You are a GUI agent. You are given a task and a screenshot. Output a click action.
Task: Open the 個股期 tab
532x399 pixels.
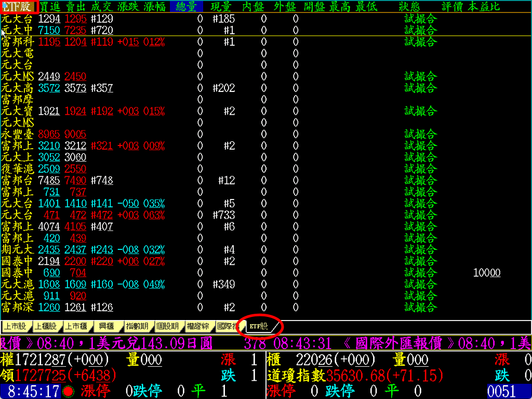pos(167,326)
